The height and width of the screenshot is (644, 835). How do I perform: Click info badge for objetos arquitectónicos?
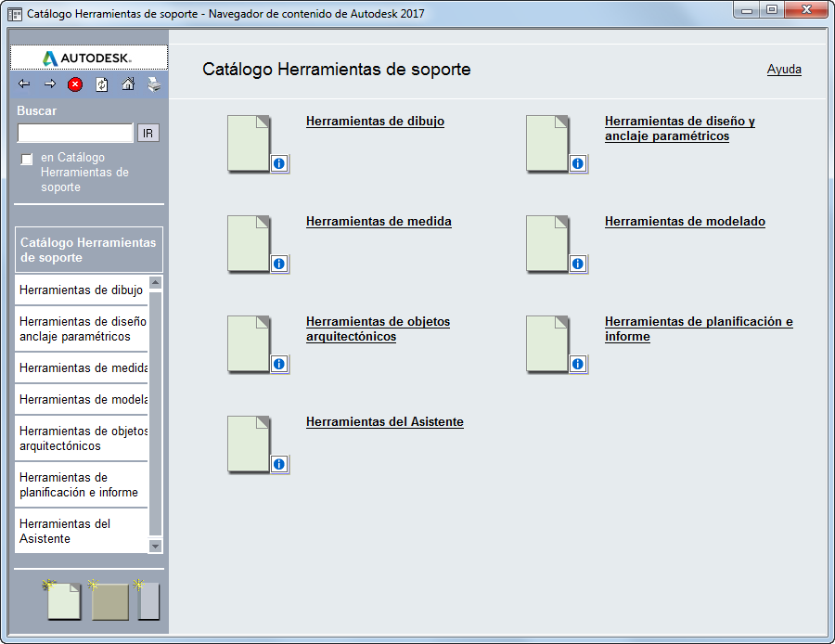coord(279,364)
